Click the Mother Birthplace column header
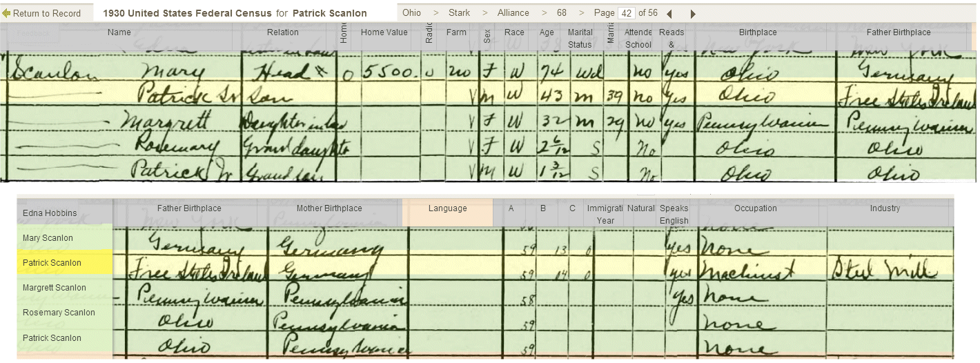Image resolution: width=980 pixels, height=363 pixels. (x=329, y=208)
